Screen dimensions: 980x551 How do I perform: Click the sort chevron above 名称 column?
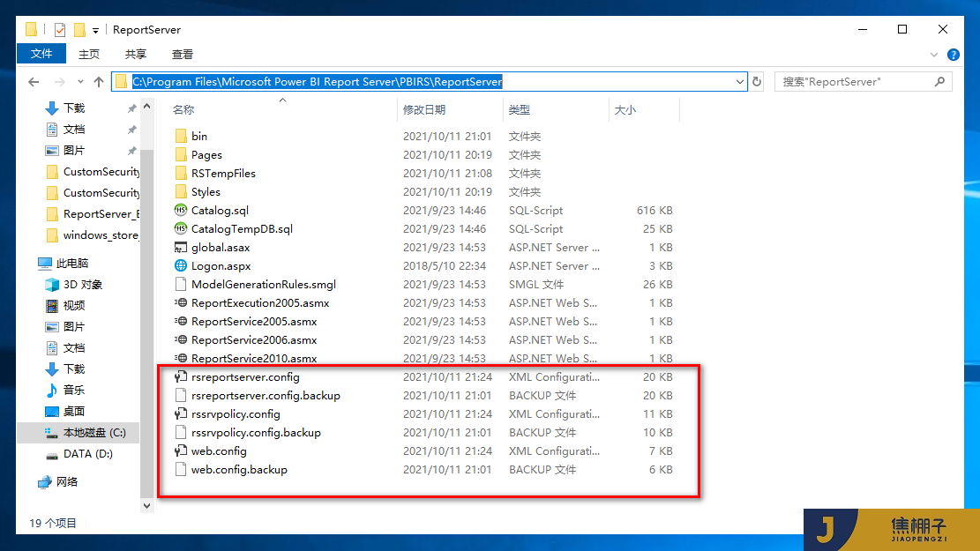(x=282, y=100)
